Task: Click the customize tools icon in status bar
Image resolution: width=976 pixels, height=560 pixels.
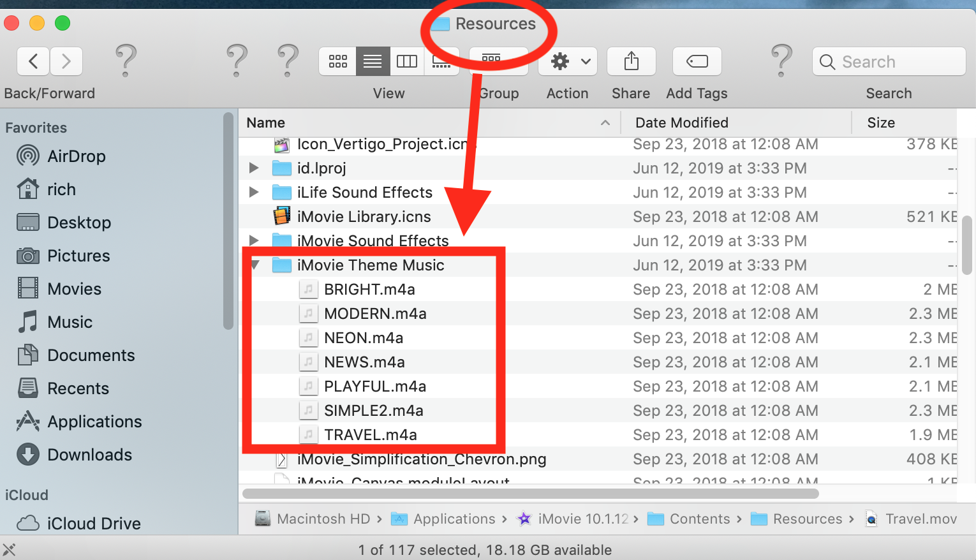Action: pos(9,549)
